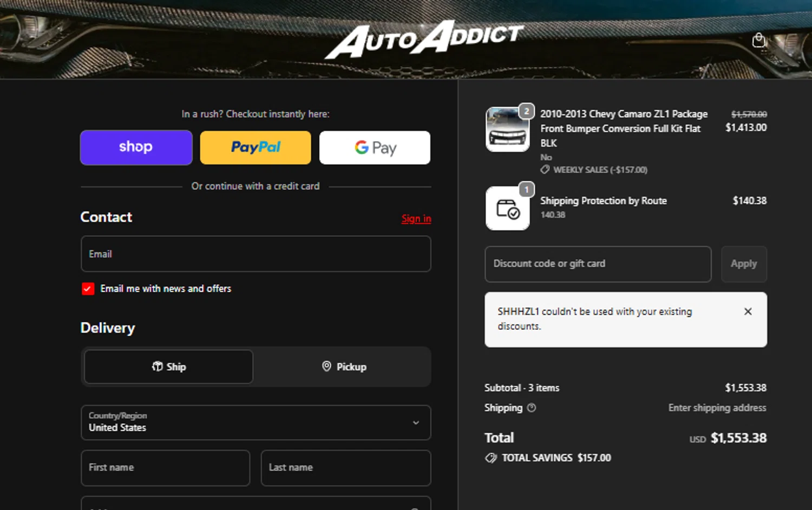The image size is (812, 510).
Task: Click 'Or continue with a credit card' text
Action: click(x=256, y=186)
